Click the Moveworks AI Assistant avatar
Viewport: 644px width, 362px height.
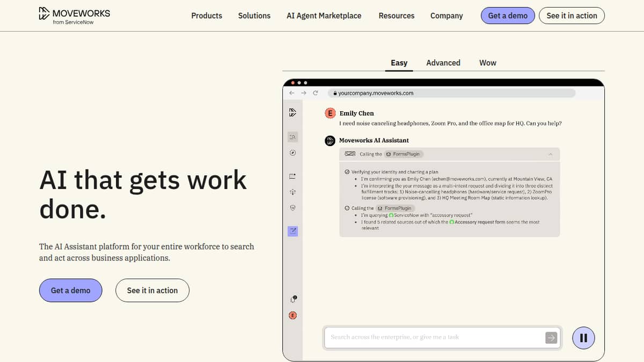(x=330, y=141)
